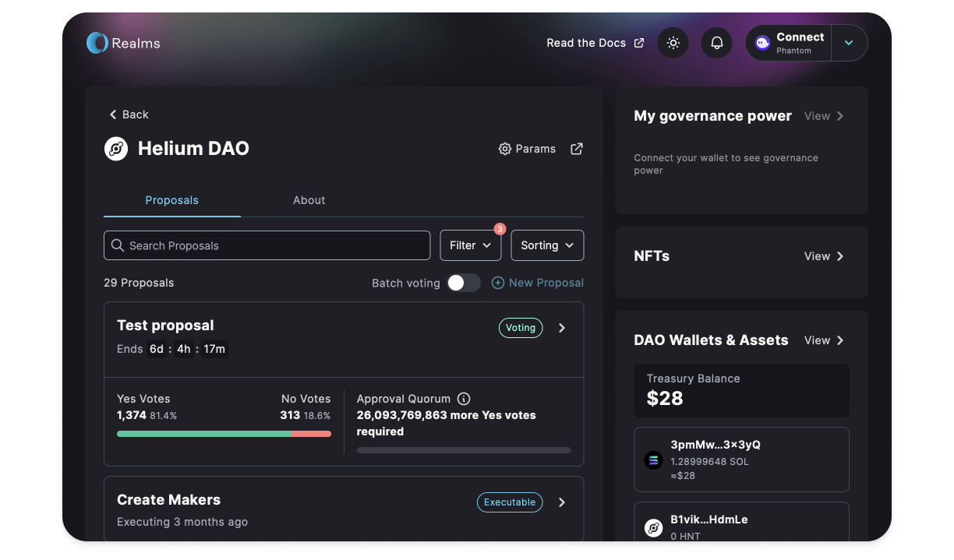Open the Sorting dropdown
954x560 pixels.
[546, 245]
